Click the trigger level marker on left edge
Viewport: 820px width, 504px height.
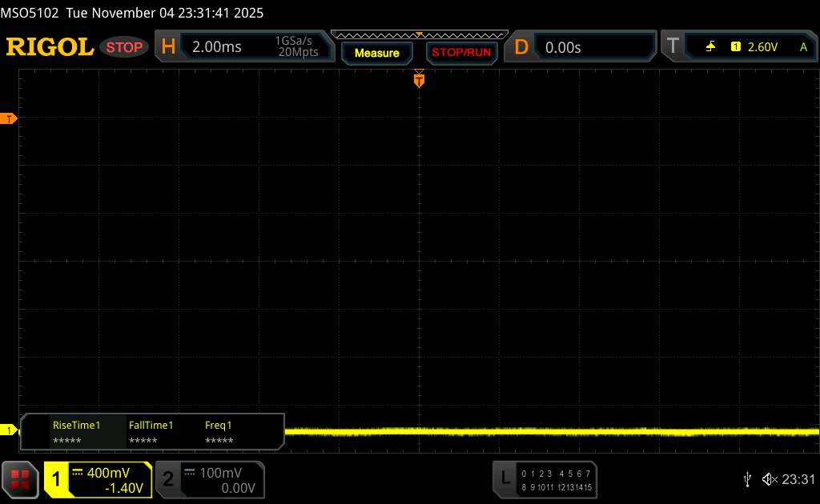click(10, 119)
